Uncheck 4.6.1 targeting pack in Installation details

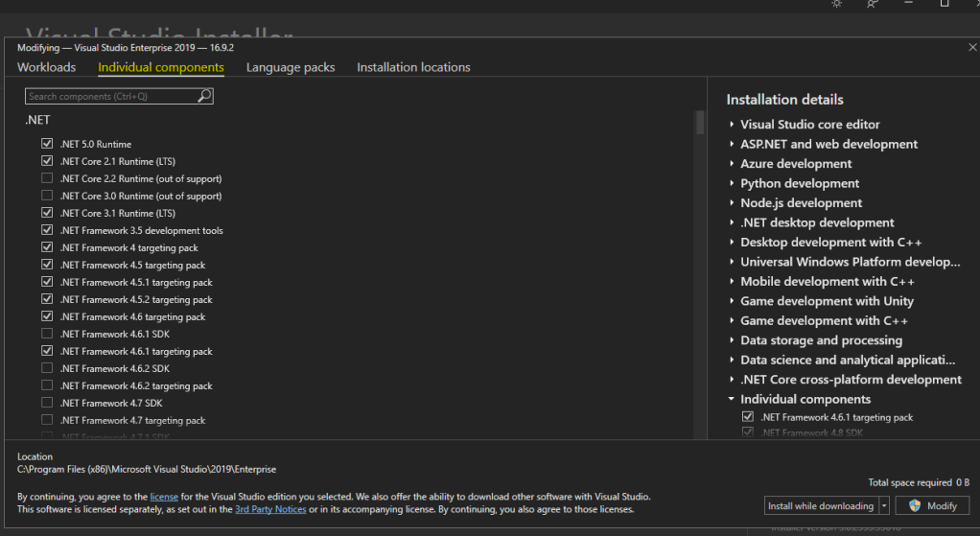point(748,417)
